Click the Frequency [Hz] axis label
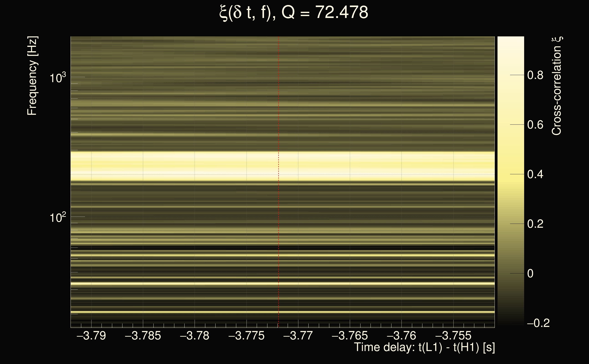589x364 pixels. coord(32,76)
